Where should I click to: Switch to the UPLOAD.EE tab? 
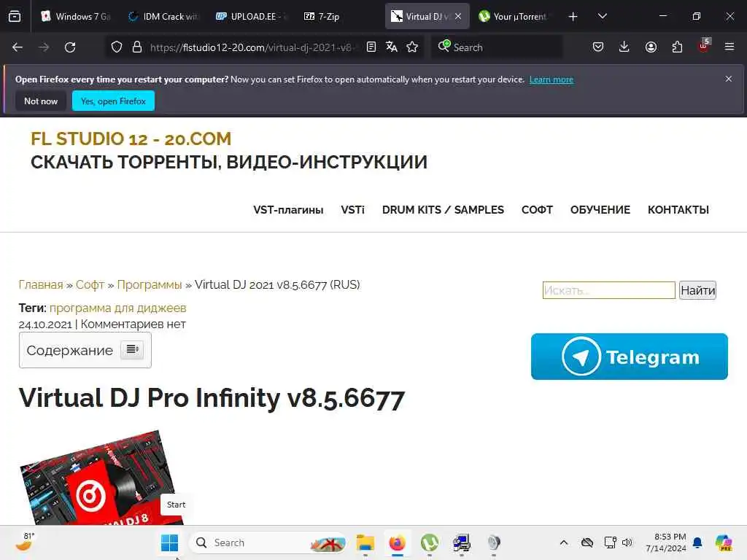pos(251,16)
